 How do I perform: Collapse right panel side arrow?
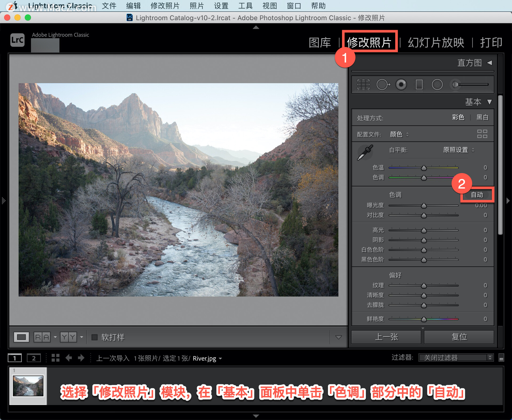[x=508, y=201]
